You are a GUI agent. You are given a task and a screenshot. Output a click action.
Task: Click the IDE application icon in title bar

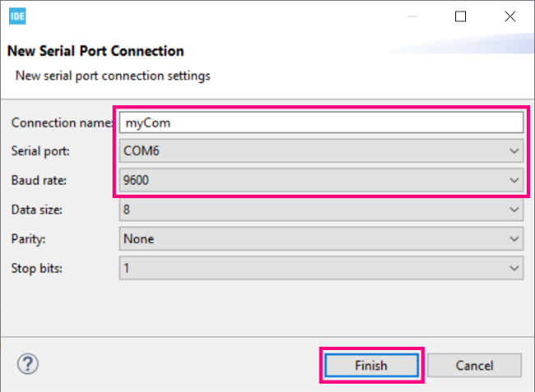(17, 16)
